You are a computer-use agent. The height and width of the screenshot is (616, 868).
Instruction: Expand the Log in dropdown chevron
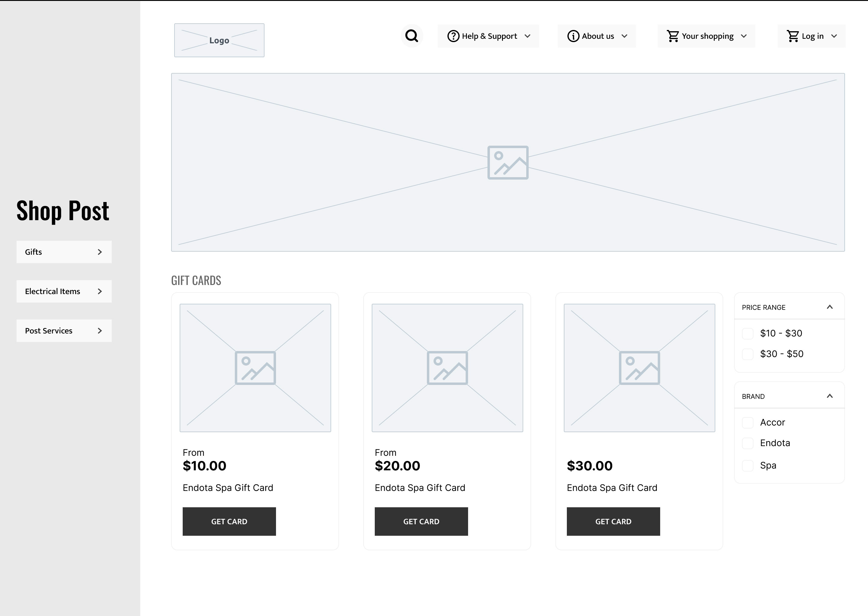tap(834, 36)
